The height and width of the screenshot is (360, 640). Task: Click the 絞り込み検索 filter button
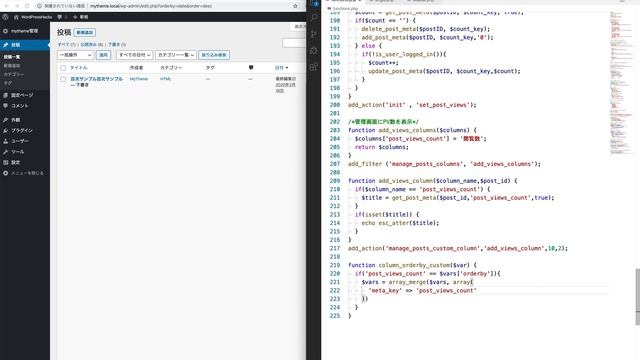tap(214, 55)
